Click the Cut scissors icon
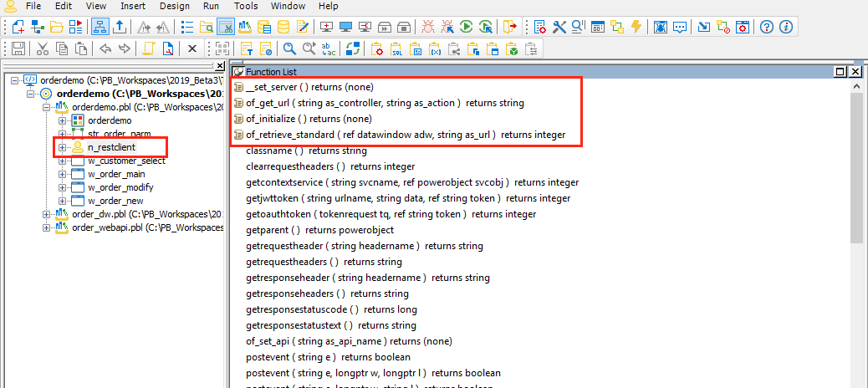This screenshot has width=868, height=388. coord(43,48)
